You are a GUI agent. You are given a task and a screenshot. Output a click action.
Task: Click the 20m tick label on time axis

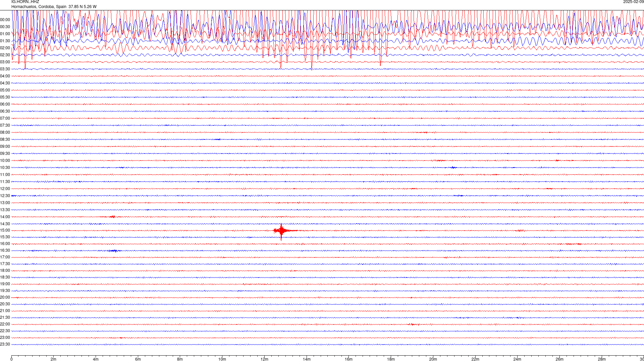pyautogui.click(x=433, y=359)
